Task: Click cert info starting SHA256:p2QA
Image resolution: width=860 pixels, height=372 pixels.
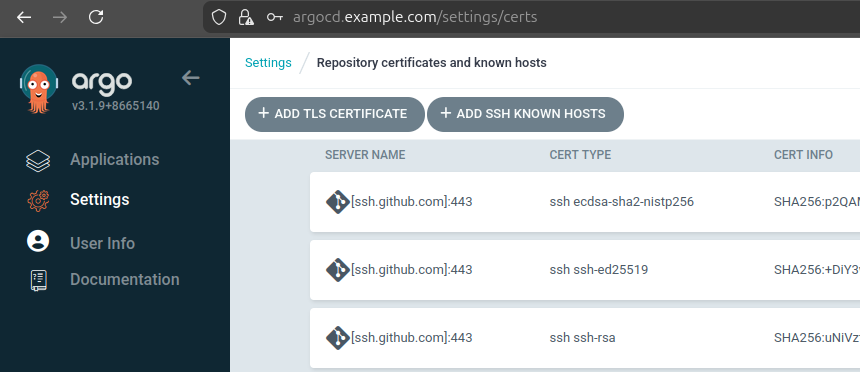Action: [x=817, y=202]
